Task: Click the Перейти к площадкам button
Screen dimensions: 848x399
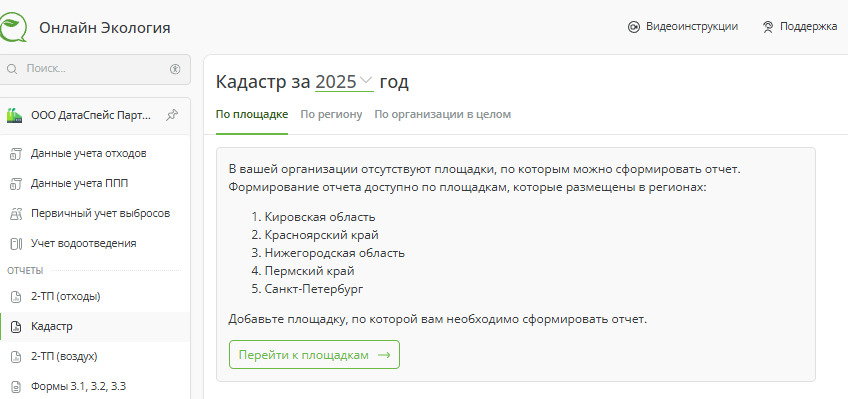Action: coord(314,355)
